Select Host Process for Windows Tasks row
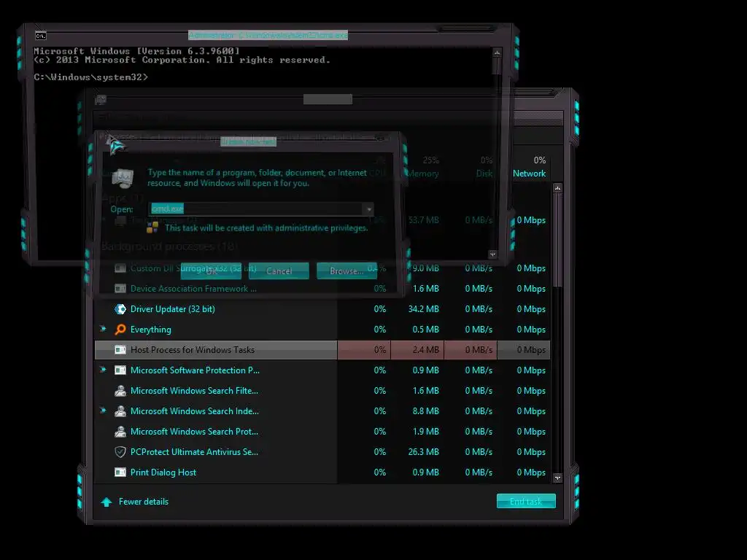This screenshot has height=560, width=747. pos(322,350)
